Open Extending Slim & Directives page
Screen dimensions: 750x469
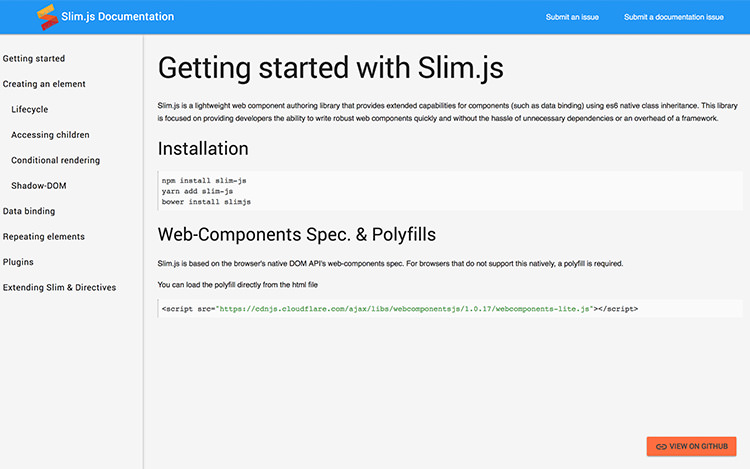point(59,287)
